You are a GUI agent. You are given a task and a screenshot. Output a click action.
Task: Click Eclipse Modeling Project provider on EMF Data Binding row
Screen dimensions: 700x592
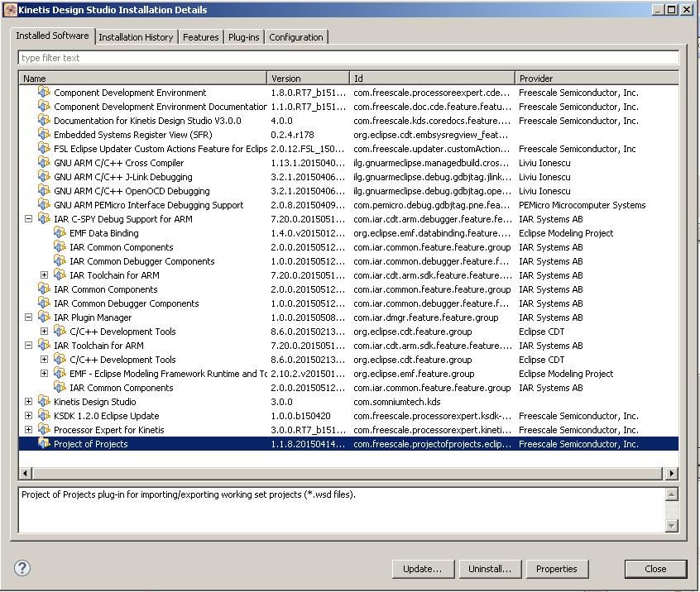[x=566, y=233]
